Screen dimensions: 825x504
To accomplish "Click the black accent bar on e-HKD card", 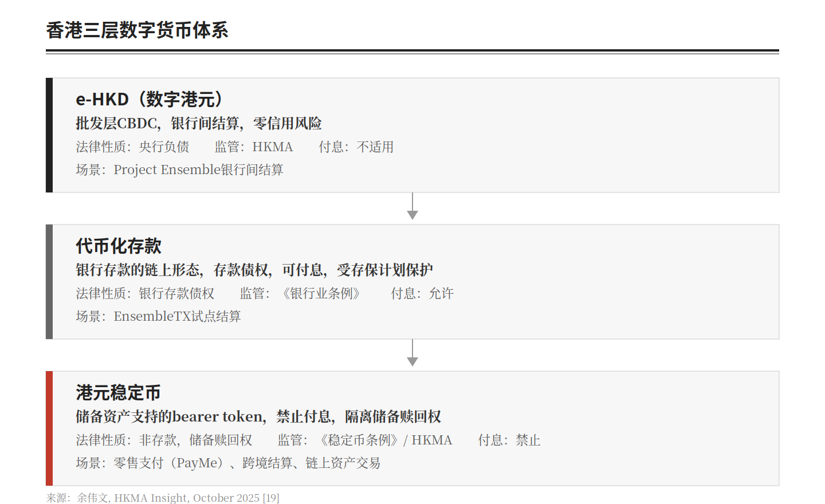I will [49, 135].
